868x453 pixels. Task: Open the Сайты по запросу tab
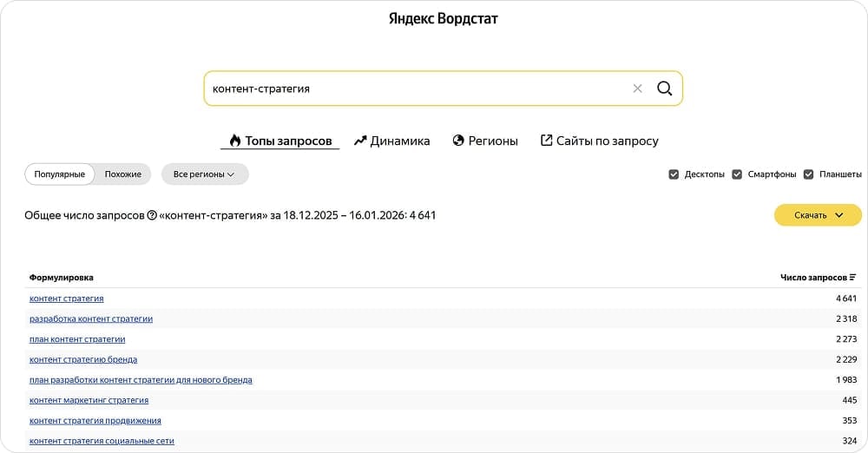click(600, 141)
